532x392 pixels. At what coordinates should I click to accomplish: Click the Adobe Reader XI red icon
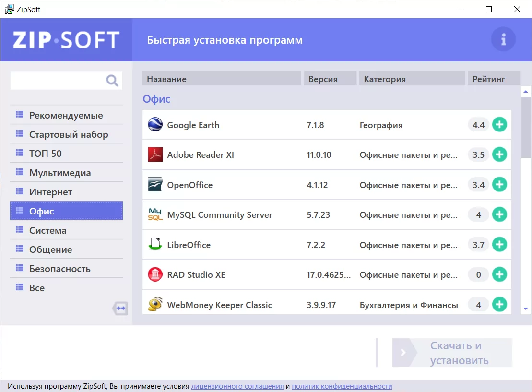[x=155, y=154]
